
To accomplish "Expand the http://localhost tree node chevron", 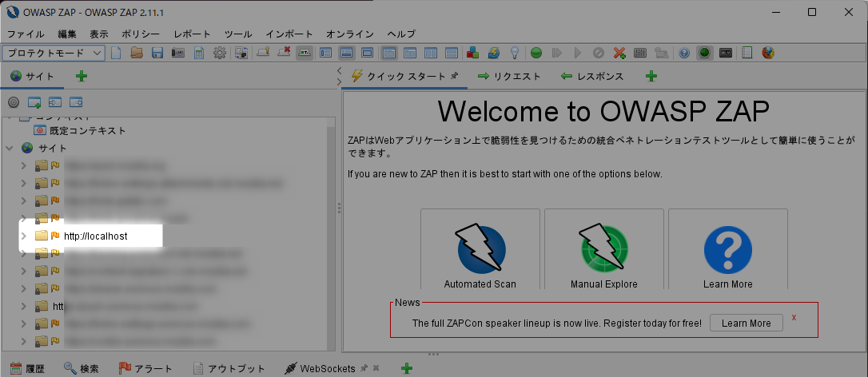I will [x=23, y=236].
